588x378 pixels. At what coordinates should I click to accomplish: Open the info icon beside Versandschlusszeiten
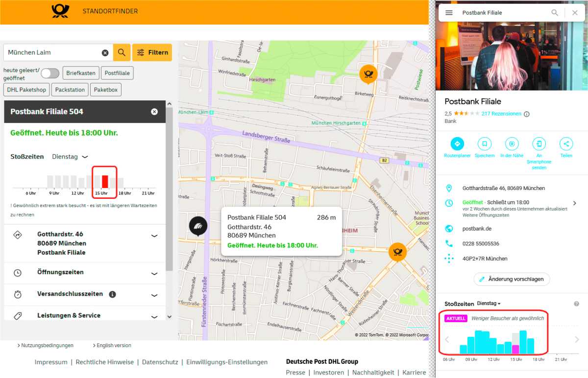point(112,294)
